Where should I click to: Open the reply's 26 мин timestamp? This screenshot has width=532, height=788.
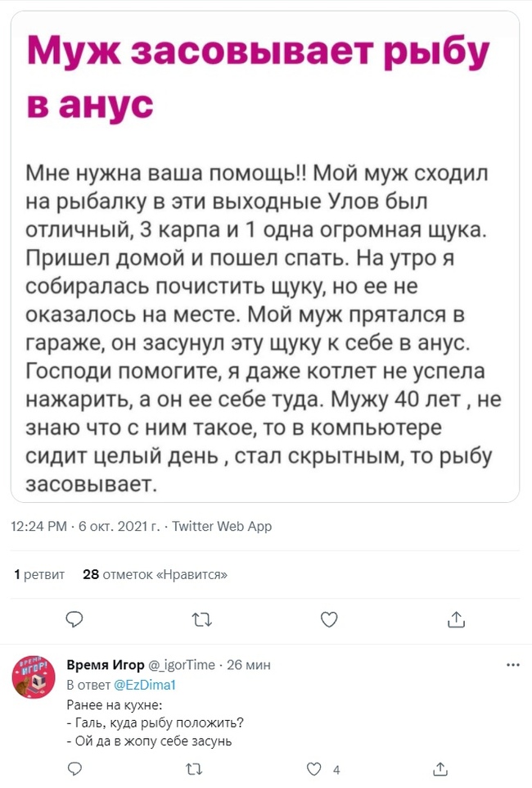click(x=247, y=663)
